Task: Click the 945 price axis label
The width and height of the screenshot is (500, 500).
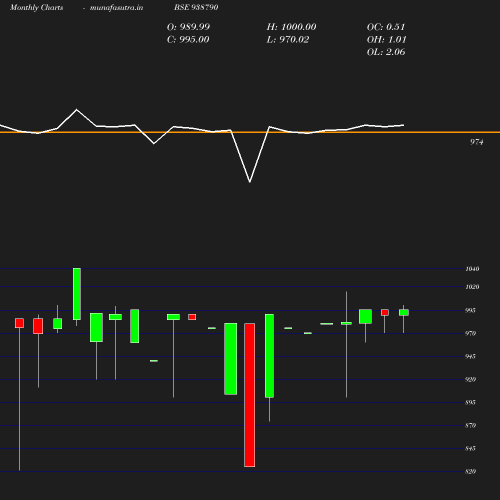Action: tap(470, 356)
